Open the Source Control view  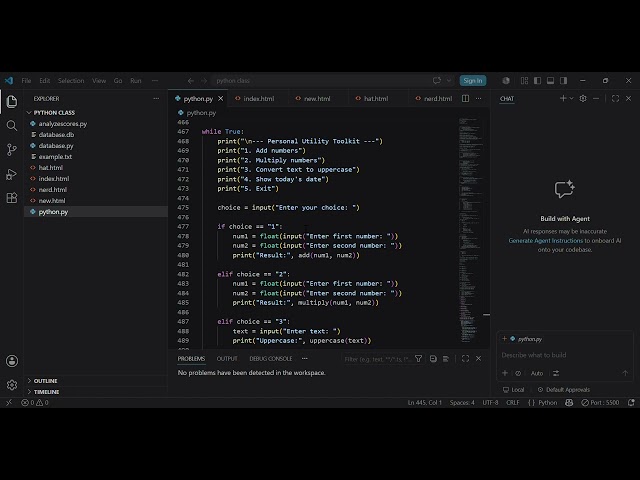point(12,149)
